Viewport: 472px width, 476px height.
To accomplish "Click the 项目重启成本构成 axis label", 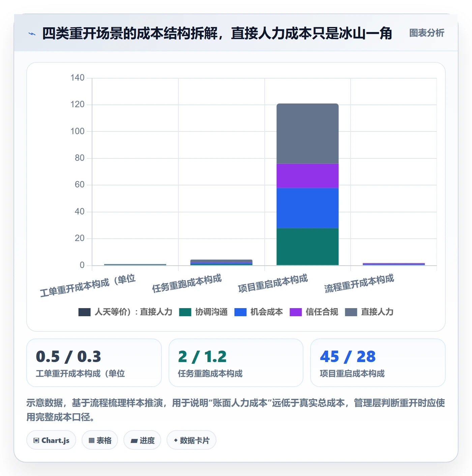I will 273,283.
